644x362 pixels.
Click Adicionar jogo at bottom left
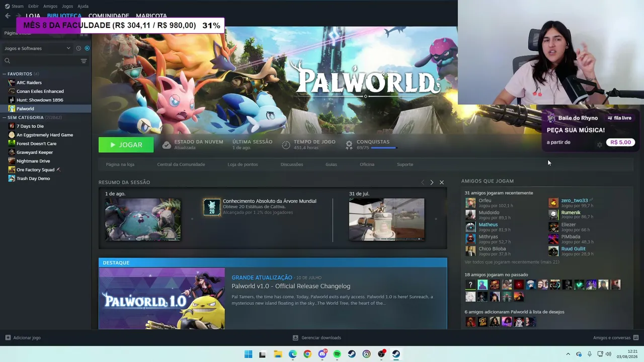click(x=23, y=338)
